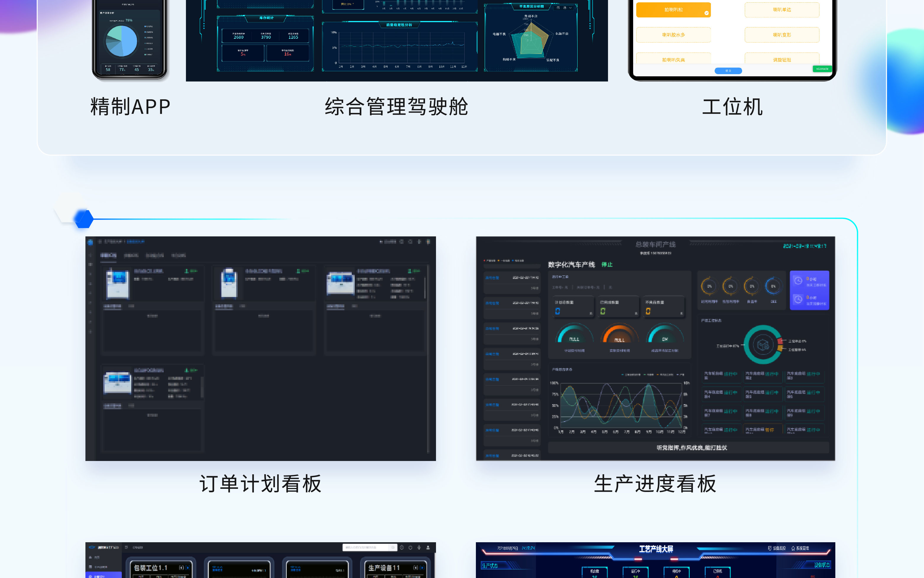Expand the 生产设备11 card arrow control
Screen dimensions: 924x578
point(422,568)
